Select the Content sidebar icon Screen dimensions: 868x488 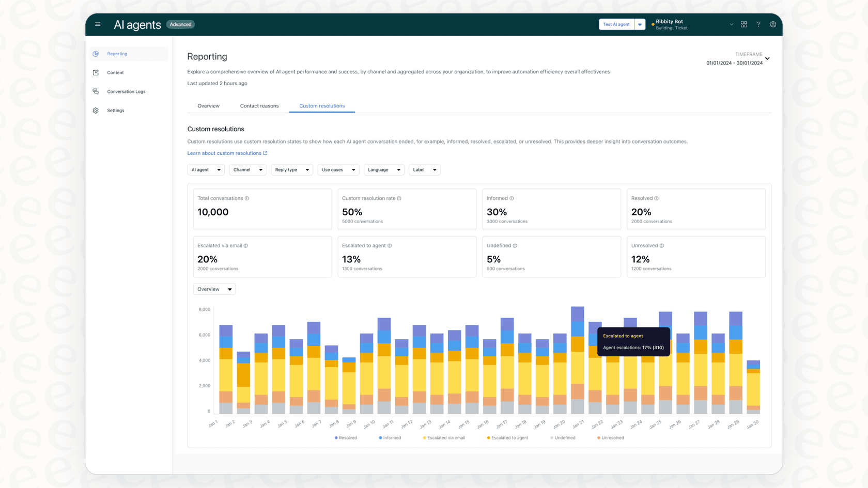[x=96, y=72]
